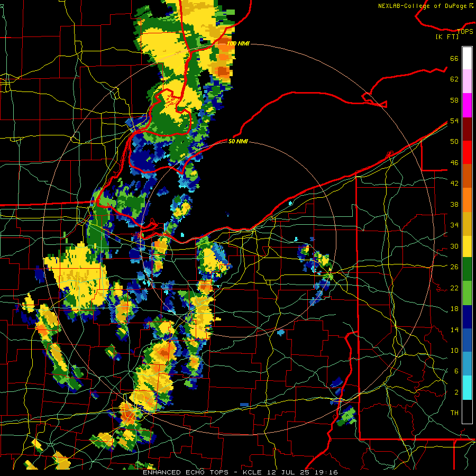Click the legend value '62'
476x476 pixels.
click(454, 79)
